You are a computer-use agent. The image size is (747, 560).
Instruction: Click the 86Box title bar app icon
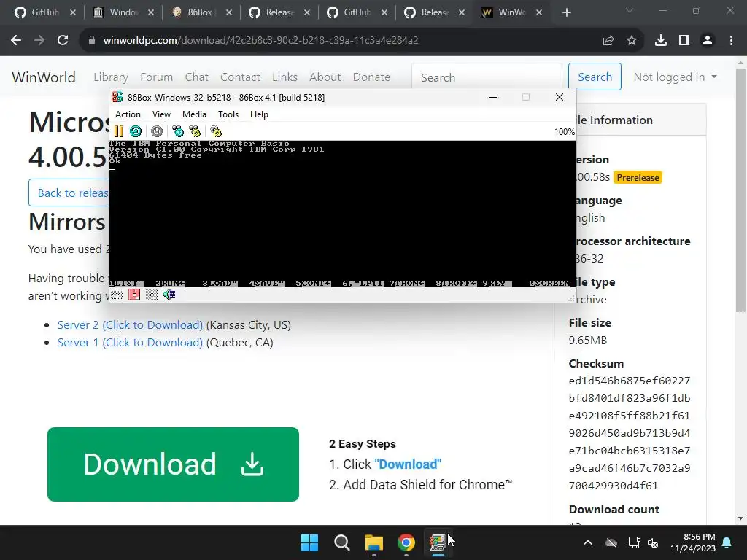click(117, 97)
